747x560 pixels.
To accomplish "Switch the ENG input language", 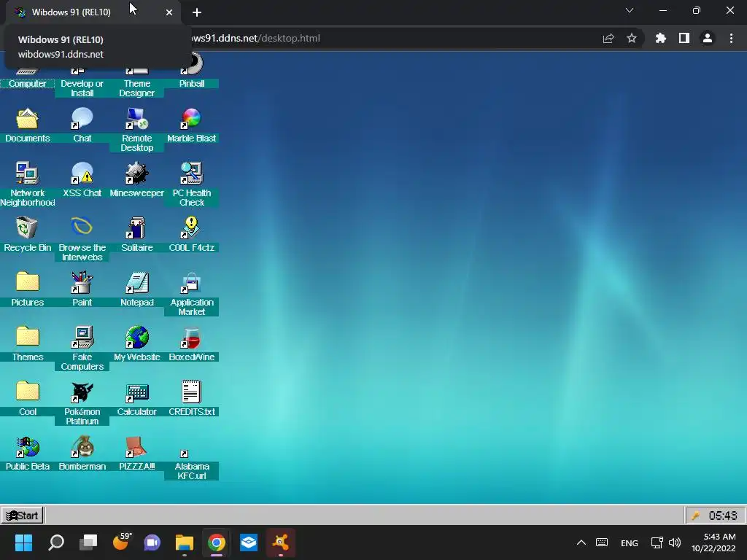I will click(630, 542).
